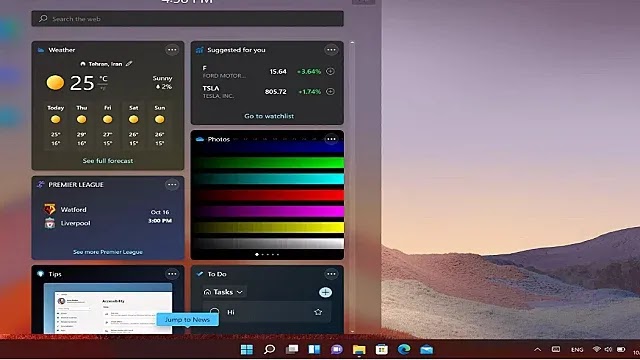Screen dimensions: 640x360
Task: Open Ford Motor stock row
Action: click(x=268, y=71)
